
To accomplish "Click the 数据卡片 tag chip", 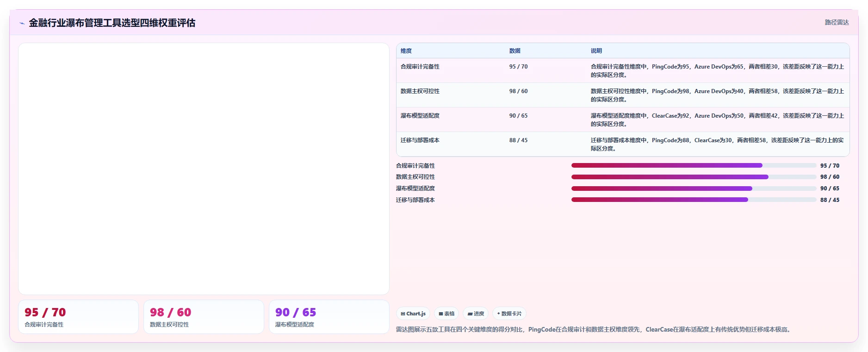I will (509, 314).
